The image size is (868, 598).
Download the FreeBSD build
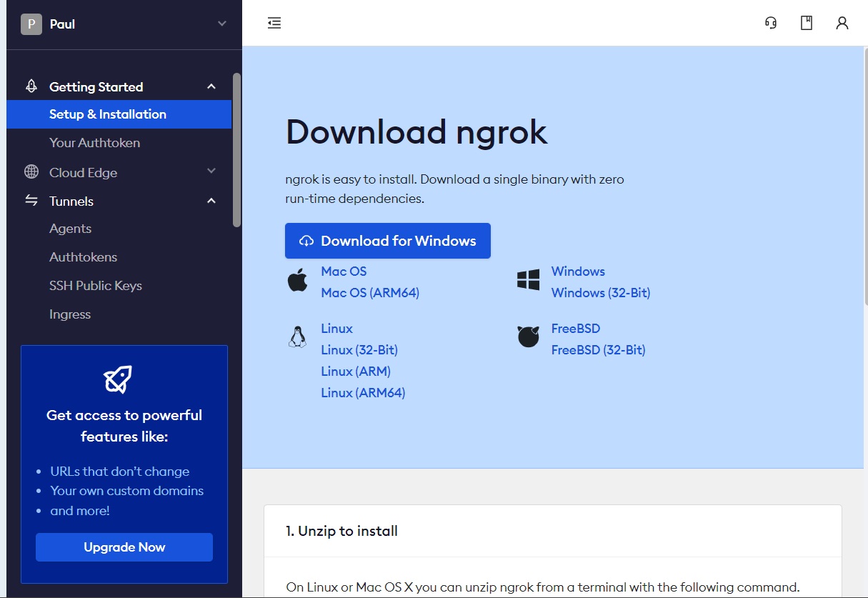[x=576, y=329]
